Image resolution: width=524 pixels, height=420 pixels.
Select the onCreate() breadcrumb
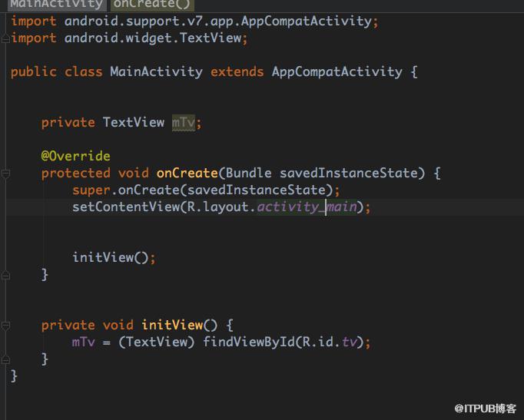[x=152, y=5]
